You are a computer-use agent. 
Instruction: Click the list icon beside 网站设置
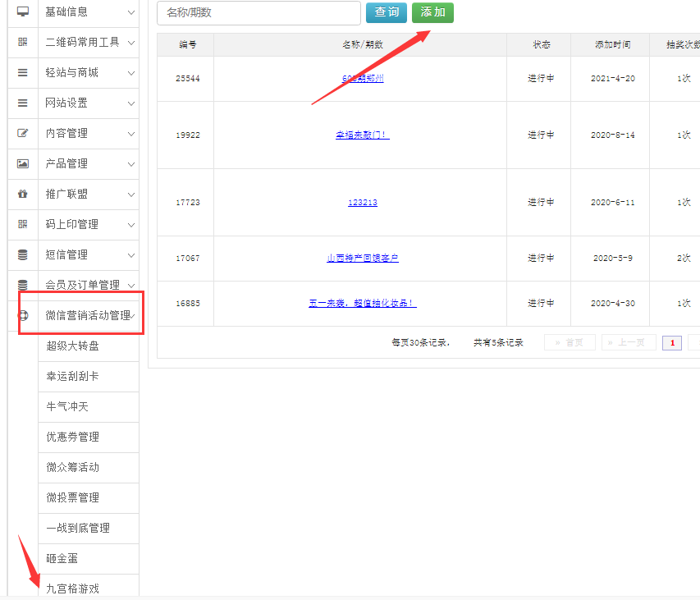click(x=23, y=103)
